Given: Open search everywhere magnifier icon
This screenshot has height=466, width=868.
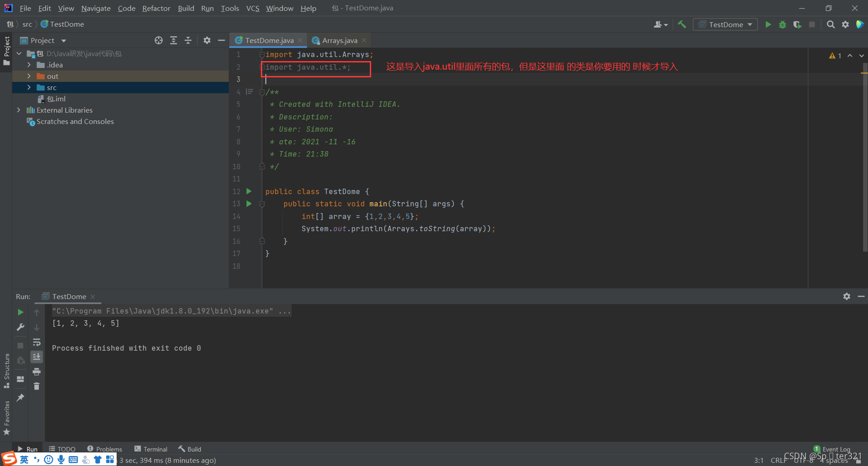Looking at the screenshot, I should pyautogui.click(x=831, y=24).
